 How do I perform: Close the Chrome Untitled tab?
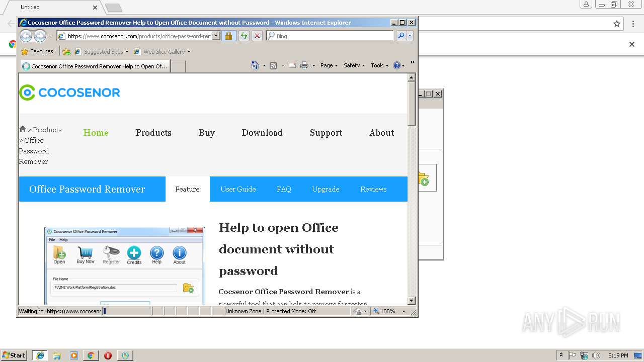(95, 7)
